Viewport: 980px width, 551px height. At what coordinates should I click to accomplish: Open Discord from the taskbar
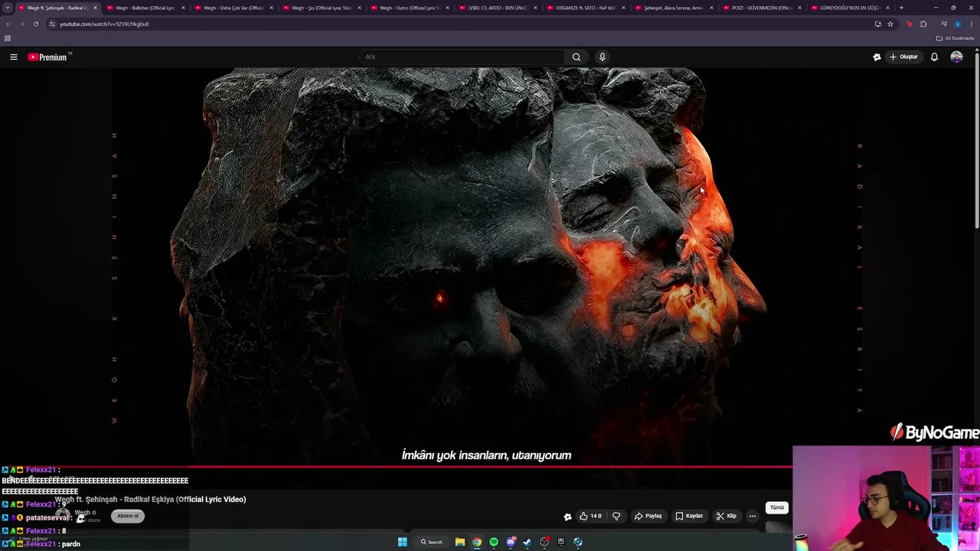coord(511,542)
